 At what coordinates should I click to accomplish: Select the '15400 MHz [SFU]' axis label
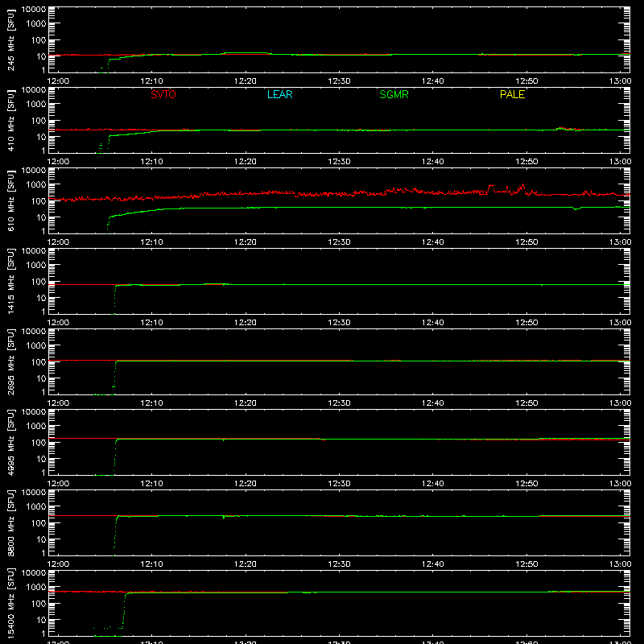coord(11,604)
